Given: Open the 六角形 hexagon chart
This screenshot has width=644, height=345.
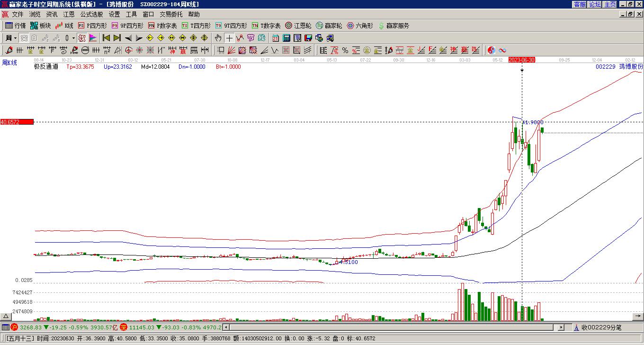Looking at the screenshot, I should click(360, 26).
